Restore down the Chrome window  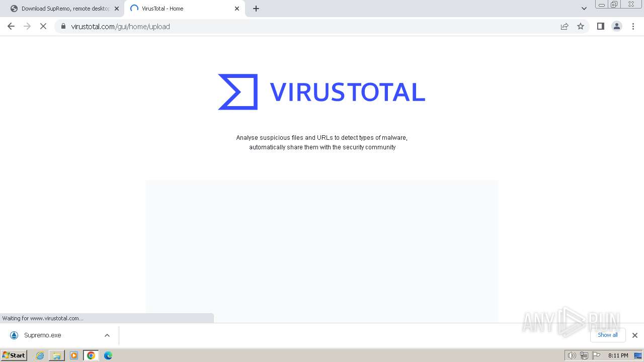pos(614,5)
